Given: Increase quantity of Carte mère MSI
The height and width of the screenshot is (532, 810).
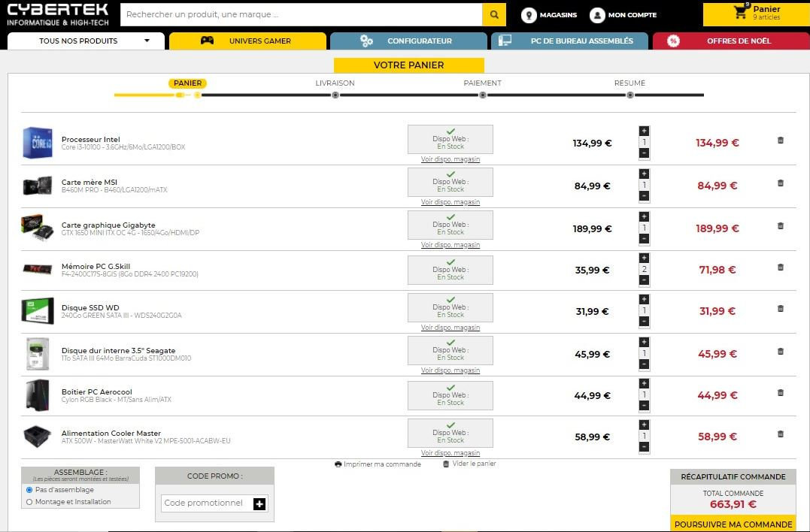Looking at the screenshot, I should click(x=644, y=174).
